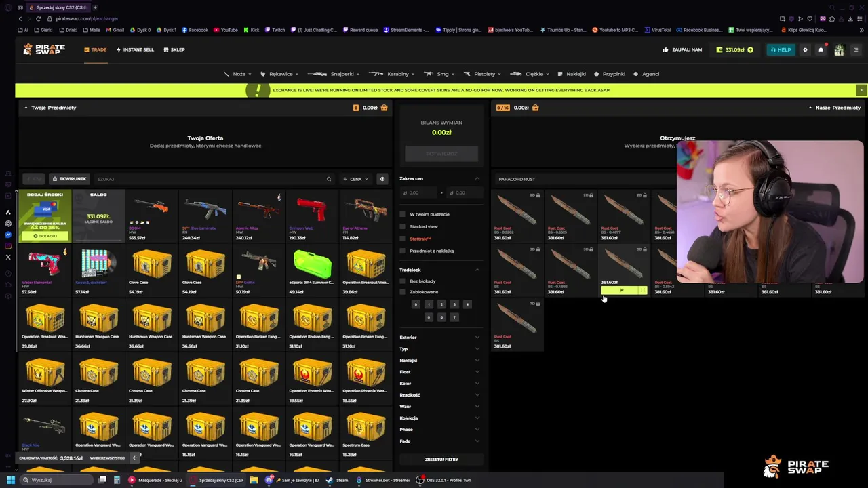Select tradelock day 4 button
Screen dimensions: 868x488
pyautogui.click(x=467, y=304)
